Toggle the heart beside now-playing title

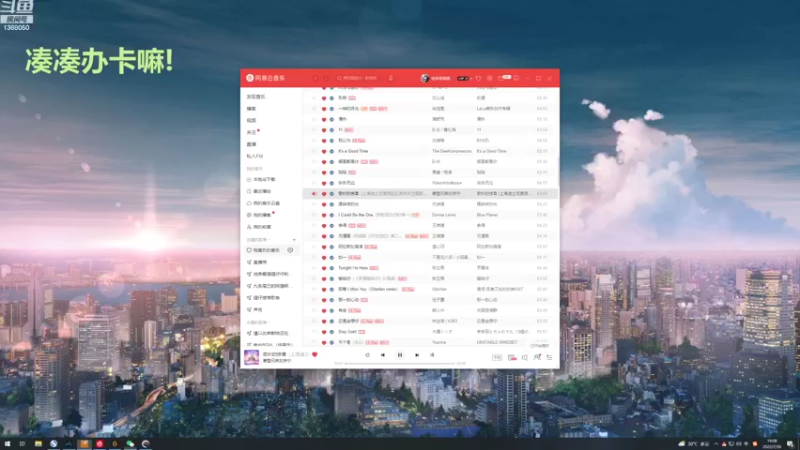coord(315,354)
